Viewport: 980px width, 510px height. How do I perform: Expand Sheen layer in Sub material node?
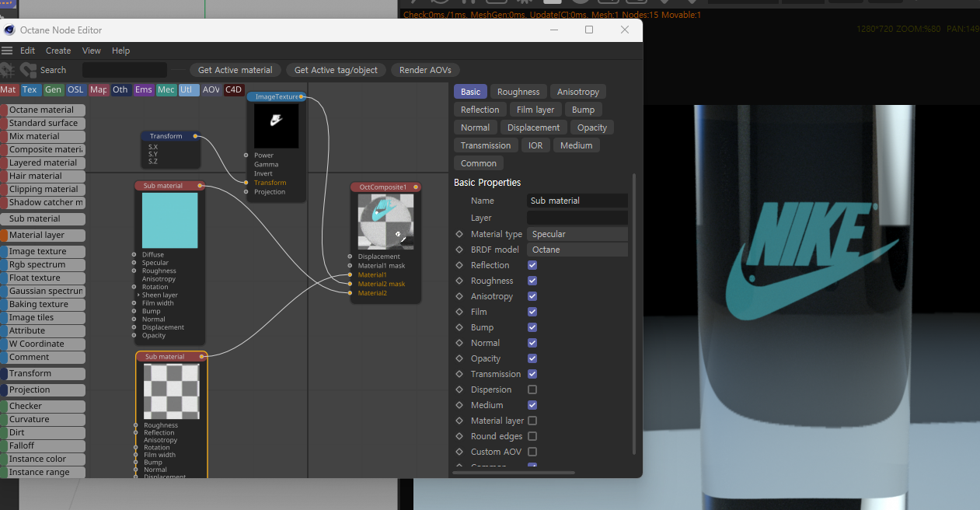pyautogui.click(x=139, y=295)
